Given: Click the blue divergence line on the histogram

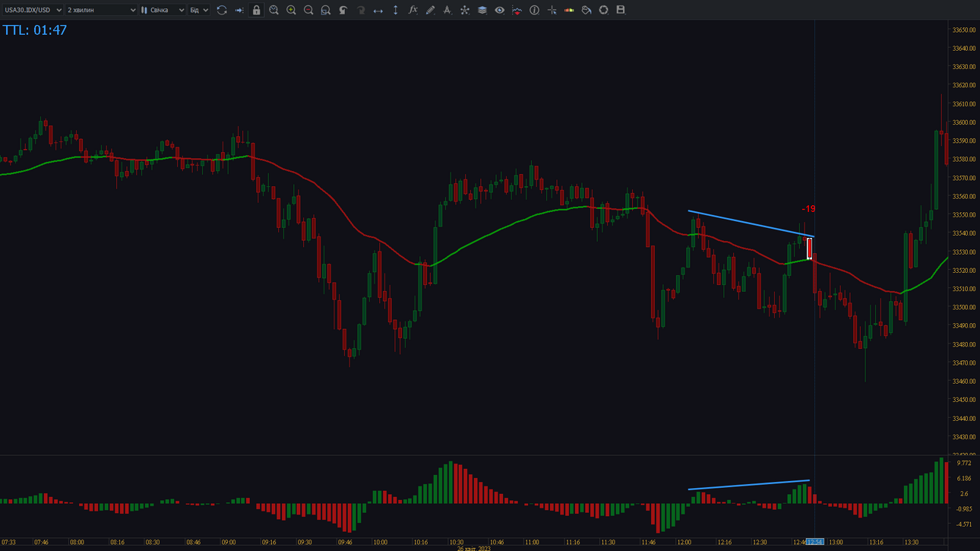Looking at the screenshot, I should coord(749,485).
